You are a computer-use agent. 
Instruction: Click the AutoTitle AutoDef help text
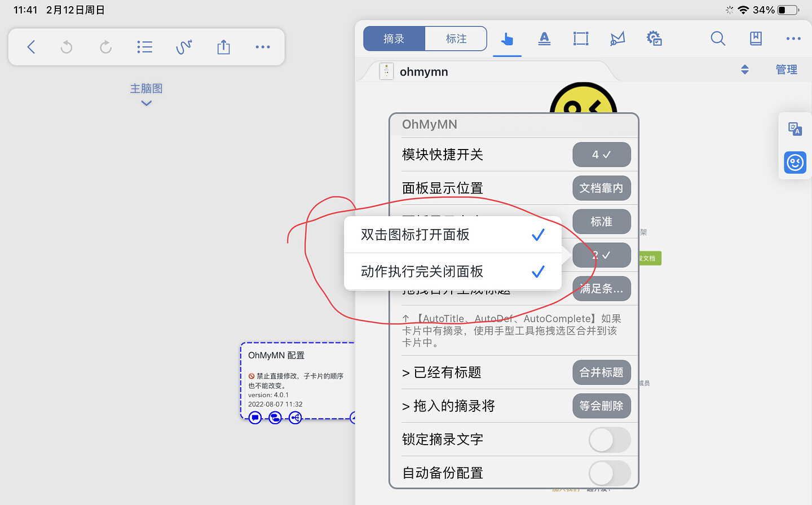[511, 331]
